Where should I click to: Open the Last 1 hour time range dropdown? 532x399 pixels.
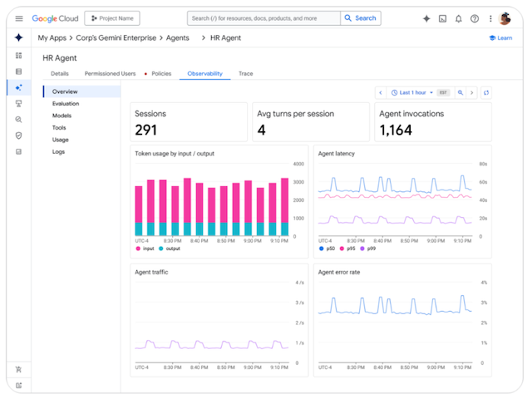[x=412, y=92]
